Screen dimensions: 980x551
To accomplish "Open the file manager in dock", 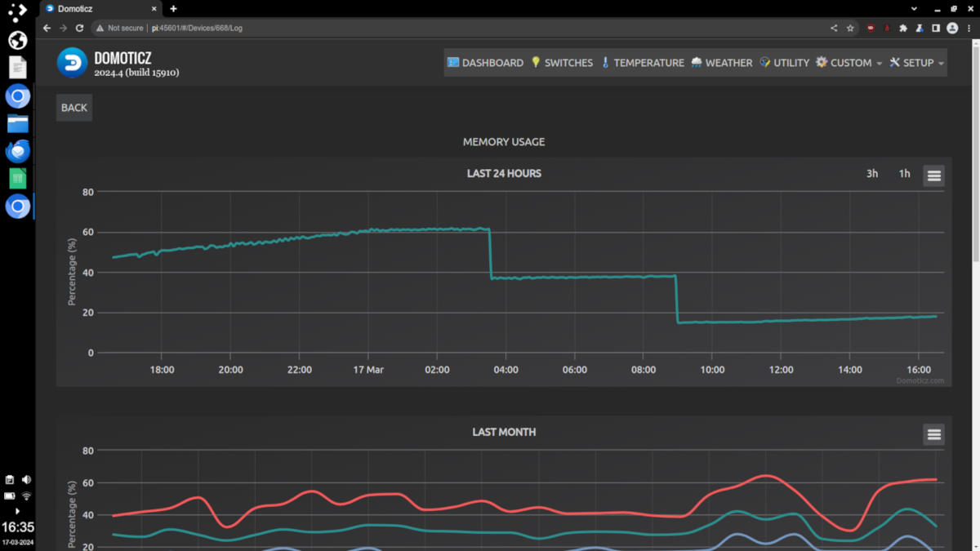I will (x=17, y=123).
